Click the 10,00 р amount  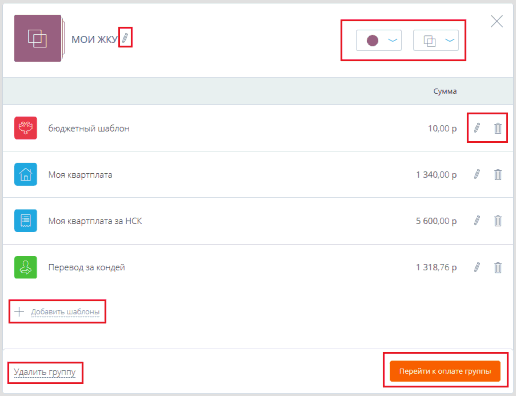(x=442, y=128)
